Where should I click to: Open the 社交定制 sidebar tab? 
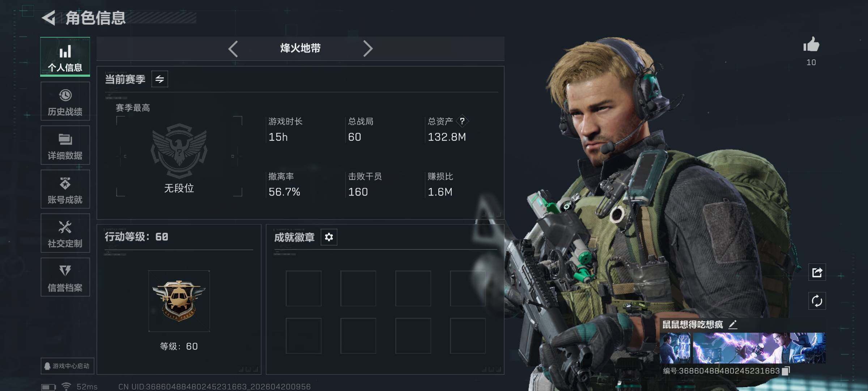coord(65,233)
